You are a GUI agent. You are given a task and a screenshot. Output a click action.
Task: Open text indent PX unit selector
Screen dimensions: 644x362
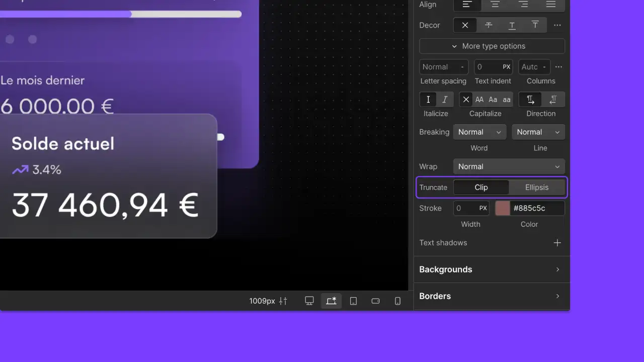(x=506, y=67)
